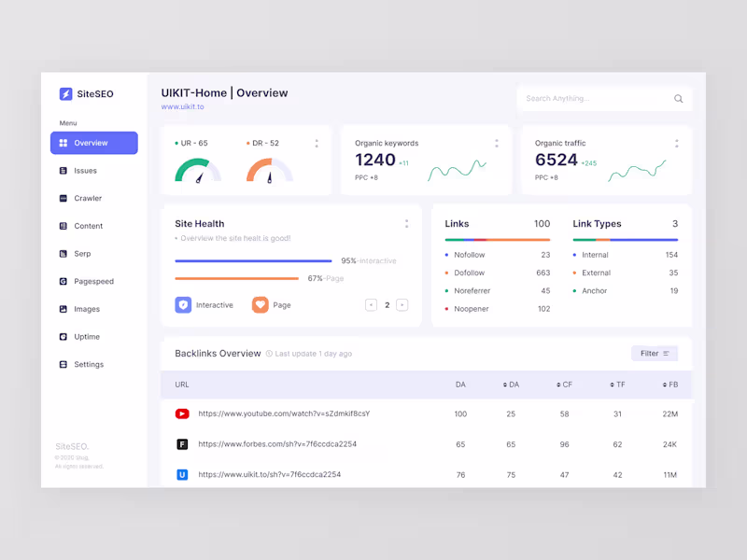This screenshot has width=747, height=560.
Task: Click the uikit.to favicon in backlinks
Action: coord(182,475)
